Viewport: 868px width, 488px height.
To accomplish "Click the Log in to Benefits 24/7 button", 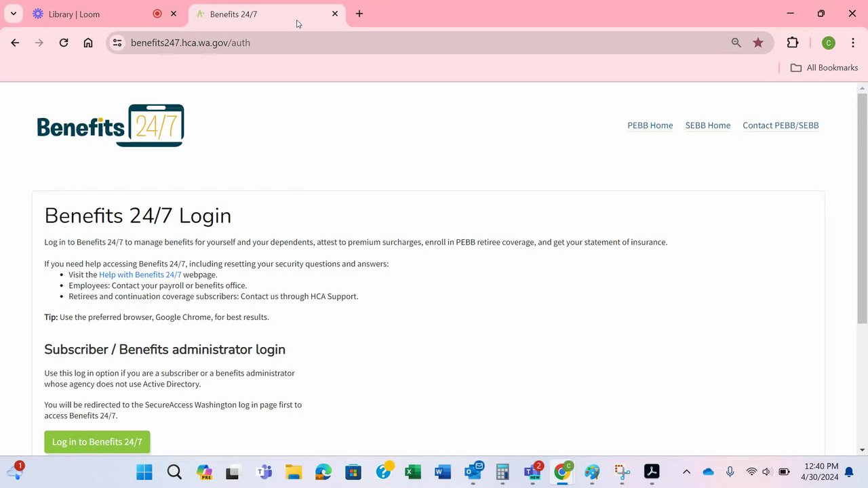I will (97, 442).
